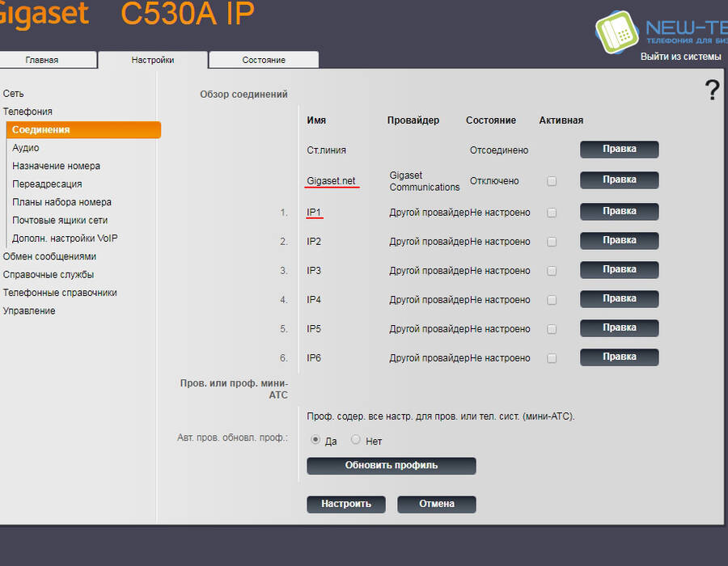Click Правка for IP6 connection
The height and width of the screenshot is (566, 728).
coord(620,357)
